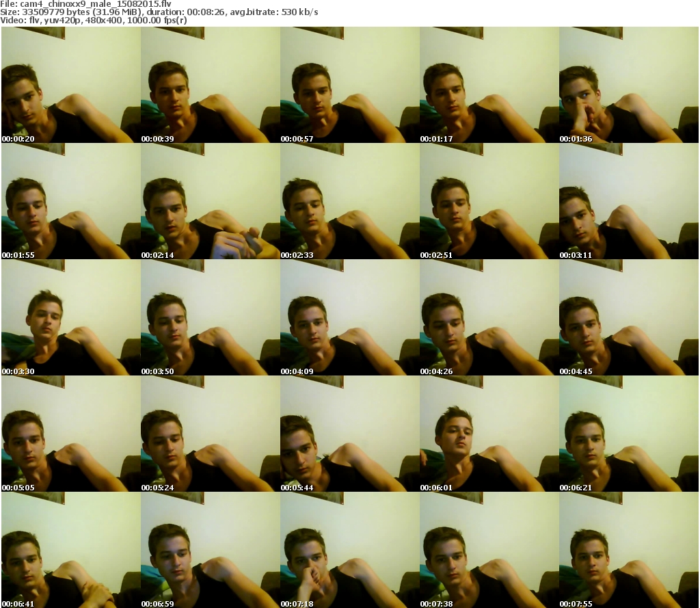Select the thumbnail timestamped 00:06:59
700x608 pixels.
[x=211, y=550]
